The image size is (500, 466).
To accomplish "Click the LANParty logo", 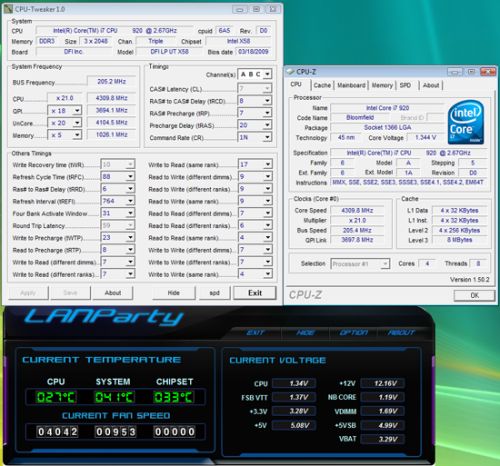I will [104, 317].
